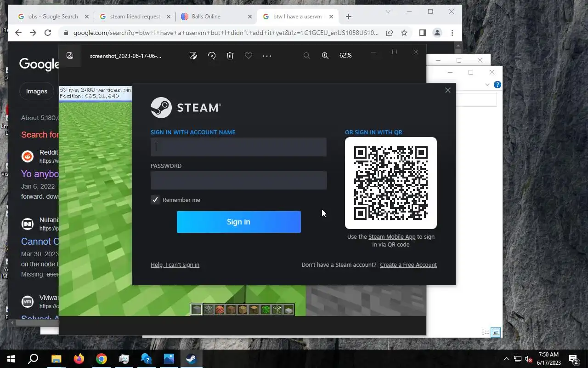
Task: Go back in Chrome
Action: (x=18, y=33)
